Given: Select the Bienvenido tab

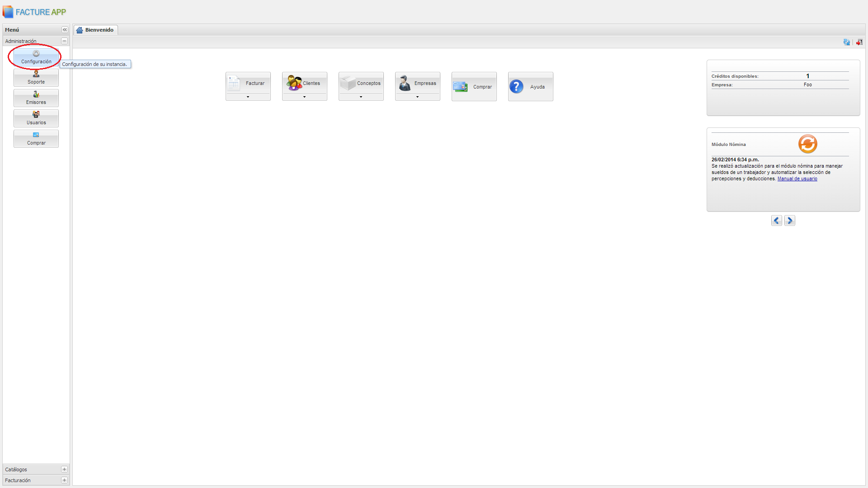Looking at the screenshot, I should coord(95,30).
